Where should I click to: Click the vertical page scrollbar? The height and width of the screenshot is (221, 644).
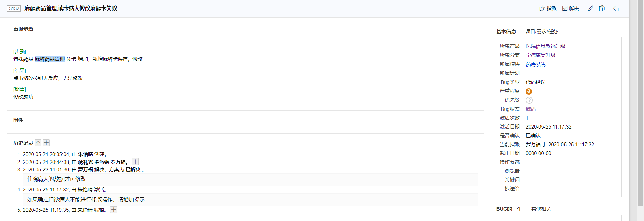tap(640, 102)
